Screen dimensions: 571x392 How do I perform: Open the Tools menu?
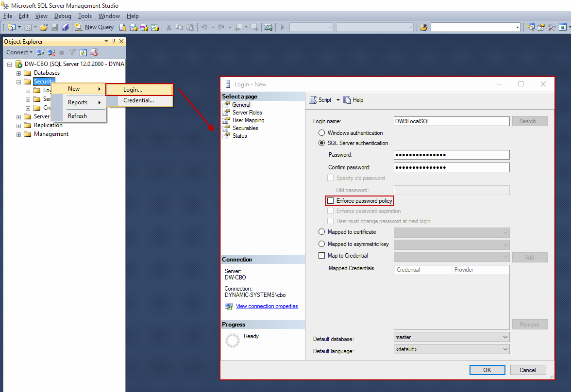click(85, 16)
